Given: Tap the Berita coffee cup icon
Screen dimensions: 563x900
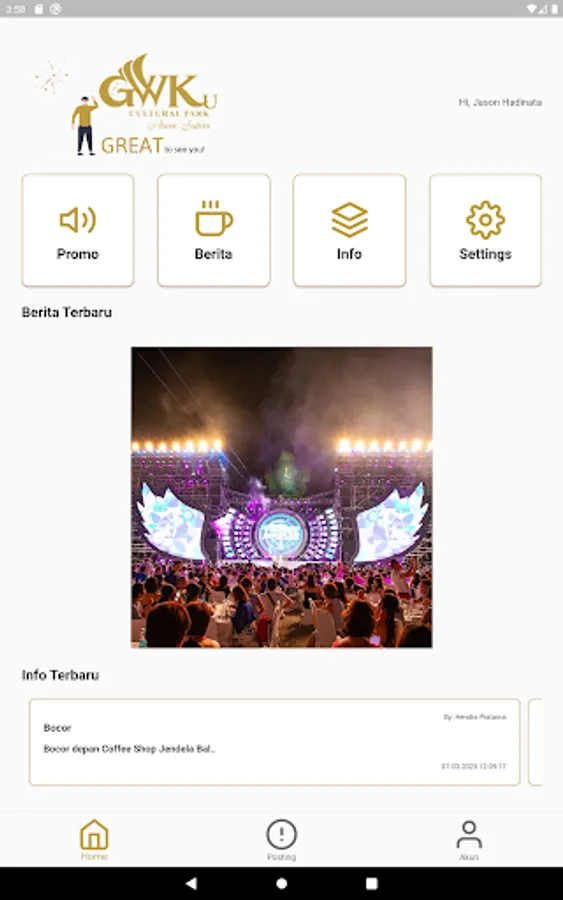Looking at the screenshot, I should coord(213,218).
